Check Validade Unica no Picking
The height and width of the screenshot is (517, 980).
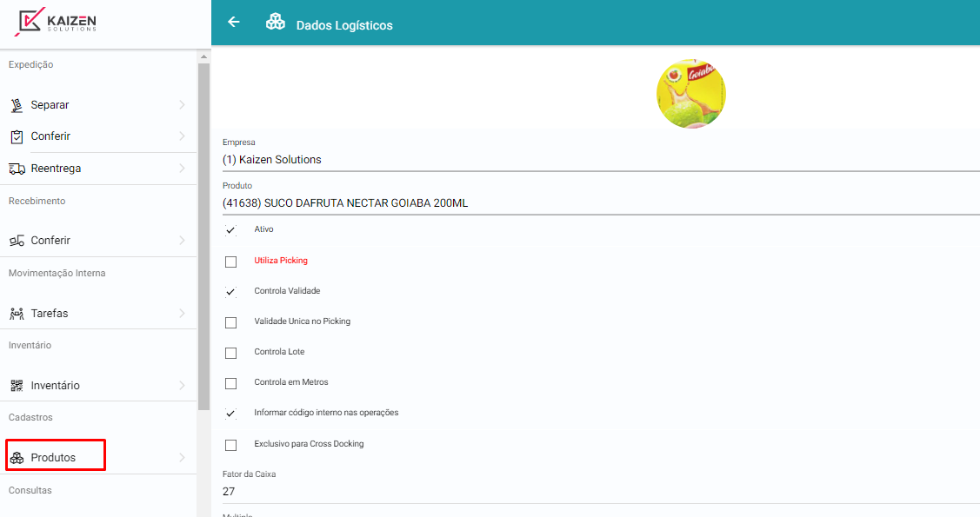[230, 322]
